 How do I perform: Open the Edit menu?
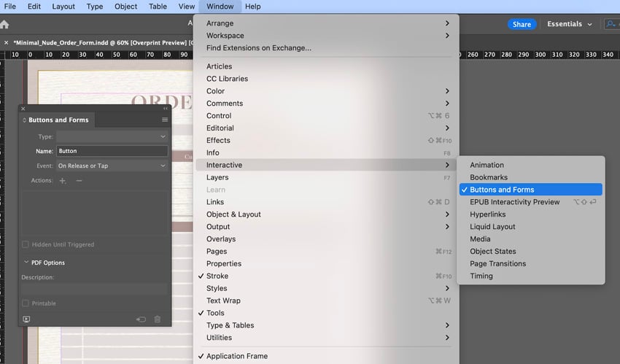34,7
